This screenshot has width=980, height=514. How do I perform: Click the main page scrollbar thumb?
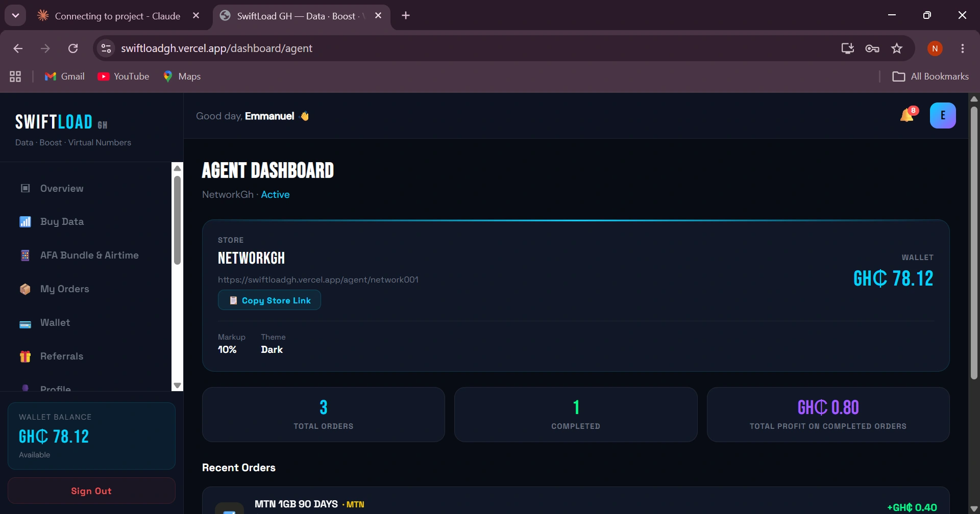click(x=974, y=242)
